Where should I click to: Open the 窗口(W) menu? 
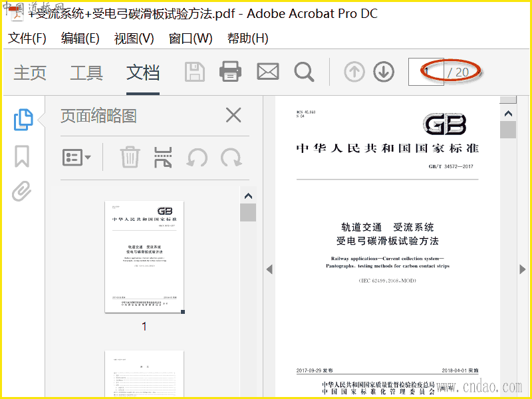point(190,38)
